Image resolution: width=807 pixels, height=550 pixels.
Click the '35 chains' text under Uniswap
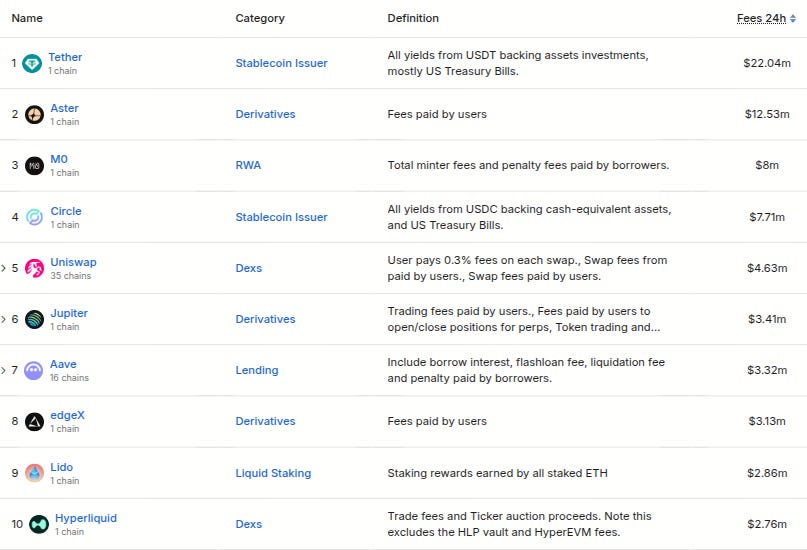coord(71,276)
